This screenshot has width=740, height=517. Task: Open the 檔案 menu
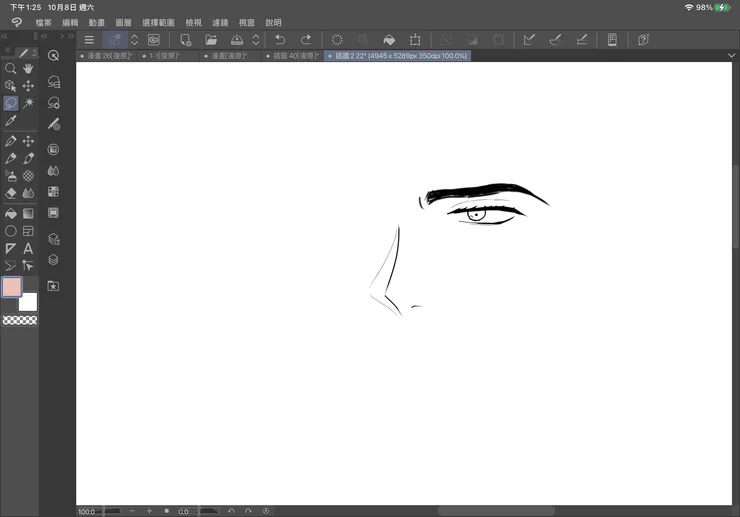tap(43, 22)
